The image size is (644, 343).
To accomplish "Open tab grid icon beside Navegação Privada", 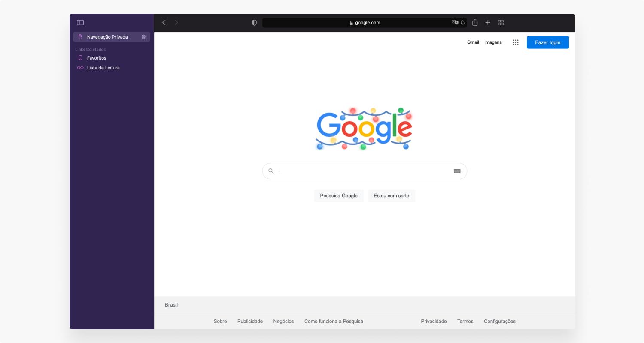I will pos(144,37).
